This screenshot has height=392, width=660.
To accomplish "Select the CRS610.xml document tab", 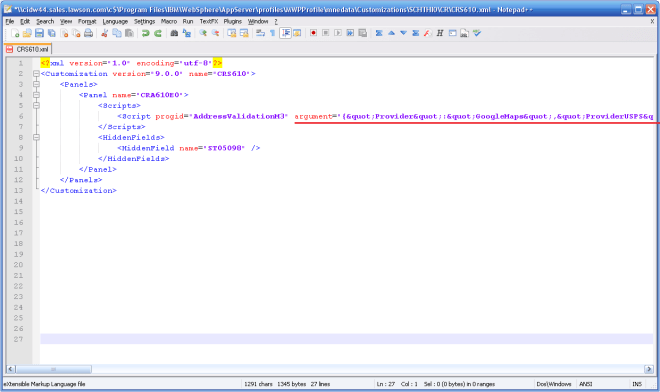I will pyautogui.click(x=28, y=49).
